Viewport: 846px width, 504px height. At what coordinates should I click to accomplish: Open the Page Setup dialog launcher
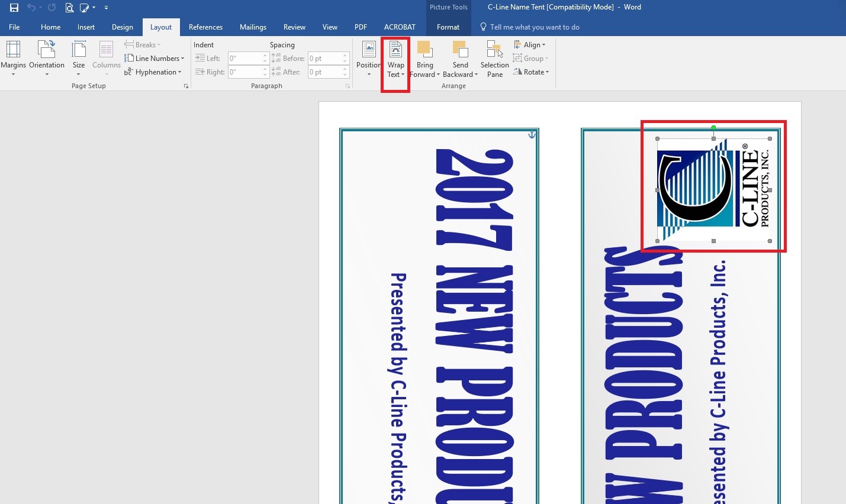click(186, 86)
